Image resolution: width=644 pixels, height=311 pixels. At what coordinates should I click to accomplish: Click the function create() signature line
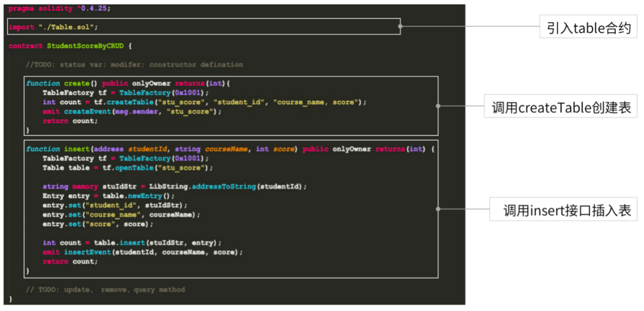click(128, 83)
